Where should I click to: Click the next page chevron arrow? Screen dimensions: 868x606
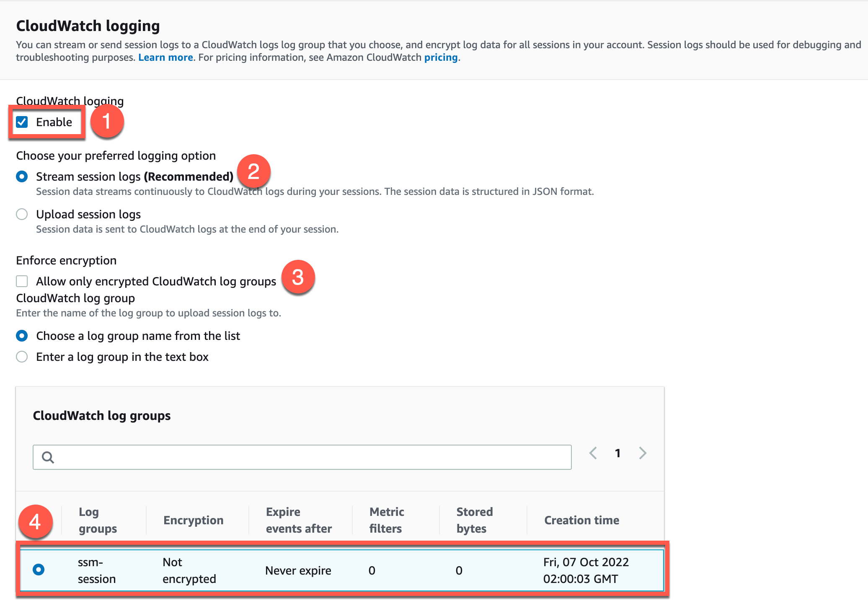point(642,453)
